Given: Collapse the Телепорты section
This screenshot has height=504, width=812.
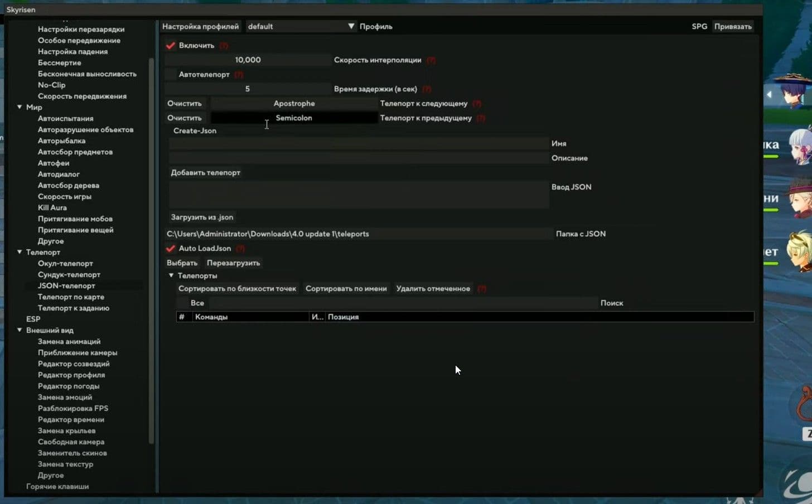Looking at the screenshot, I should (171, 275).
